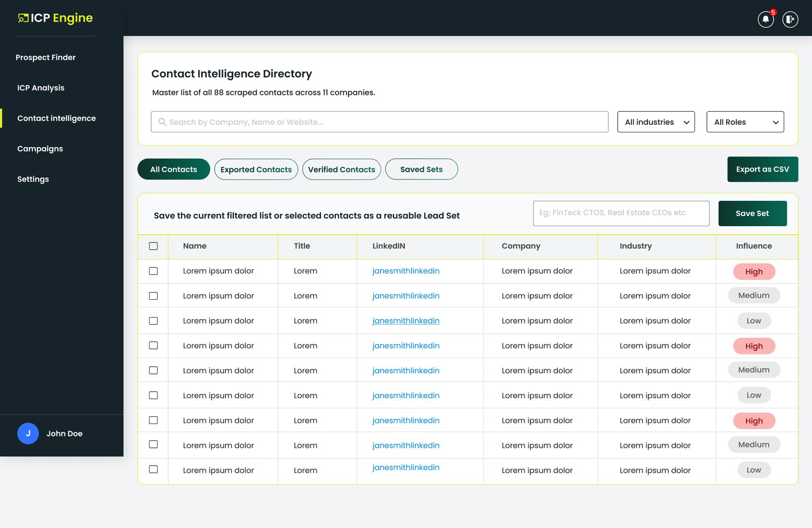The height and width of the screenshot is (528, 812).
Task: Click the lead set name input field
Action: click(x=621, y=214)
